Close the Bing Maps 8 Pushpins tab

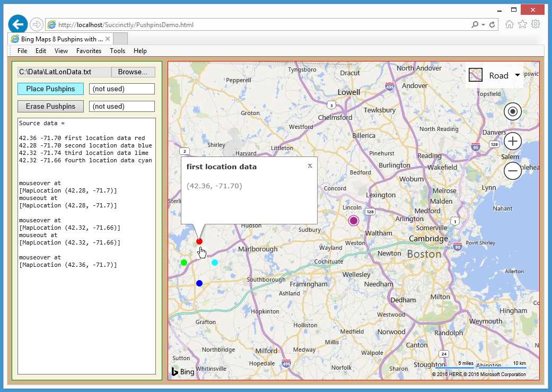coord(108,39)
